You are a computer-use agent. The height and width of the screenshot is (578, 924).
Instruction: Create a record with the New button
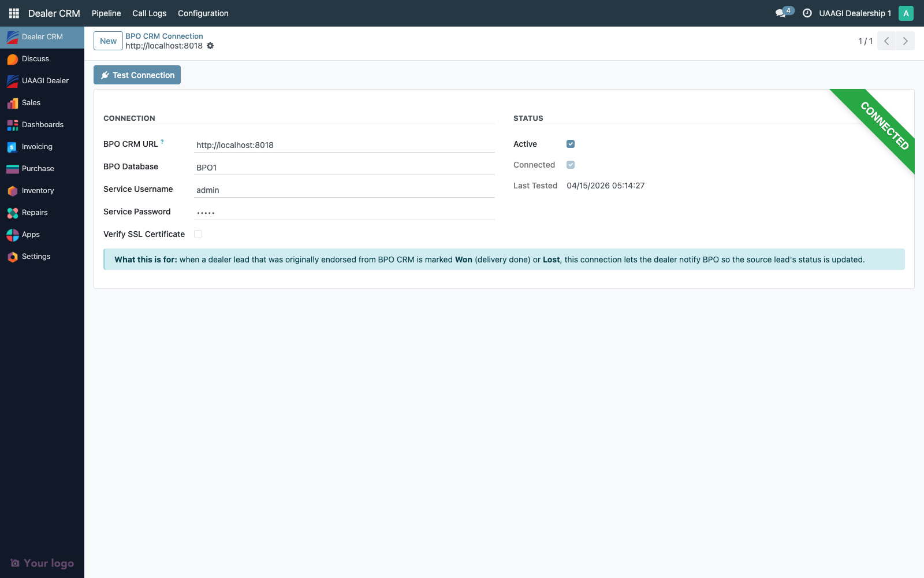pyautogui.click(x=107, y=40)
